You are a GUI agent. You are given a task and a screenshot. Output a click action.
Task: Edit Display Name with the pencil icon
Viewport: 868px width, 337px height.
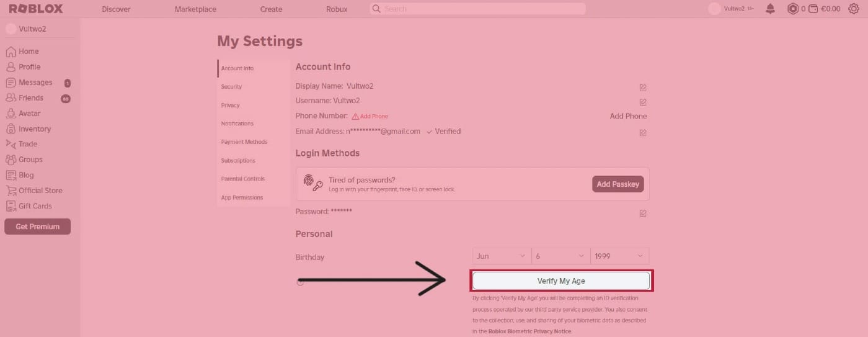643,88
